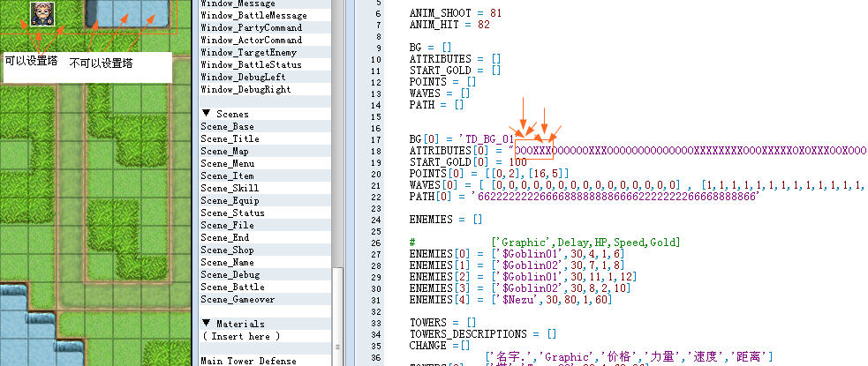Select Scene_Title script
The height and width of the screenshot is (366, 868).
(x=265, y=138)
